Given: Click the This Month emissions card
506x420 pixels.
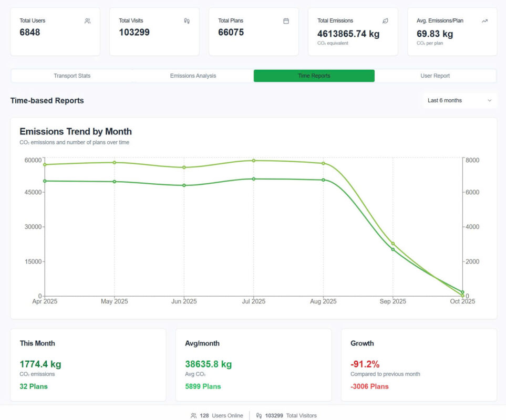Looking at the screenshot, I should tap(88, 364).
